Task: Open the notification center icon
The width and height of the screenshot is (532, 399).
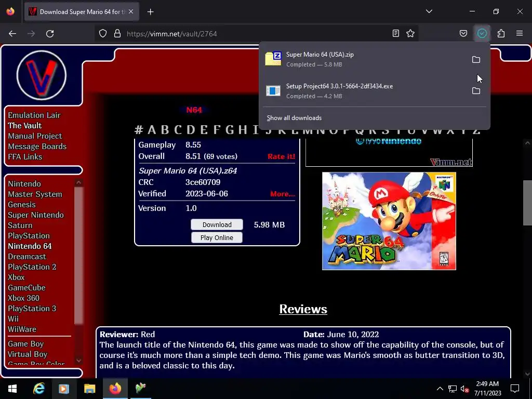Action: click(x=515, y=389)
